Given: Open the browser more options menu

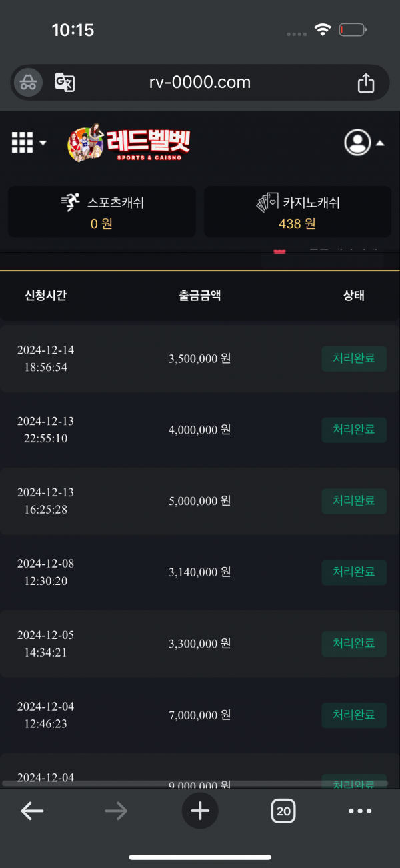Looking at the screenshot, I should [x=360, y=811].
